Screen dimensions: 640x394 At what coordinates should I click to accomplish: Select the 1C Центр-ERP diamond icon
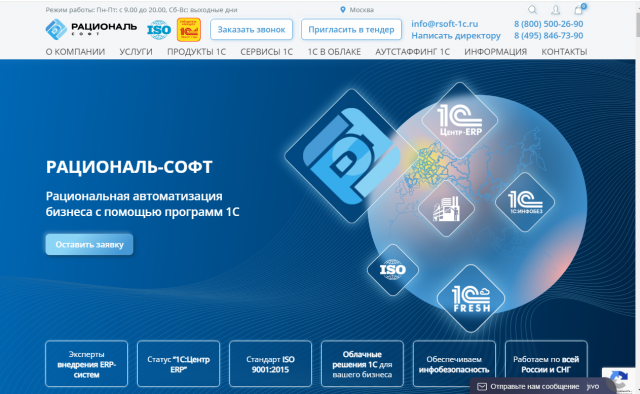point(460,120)
